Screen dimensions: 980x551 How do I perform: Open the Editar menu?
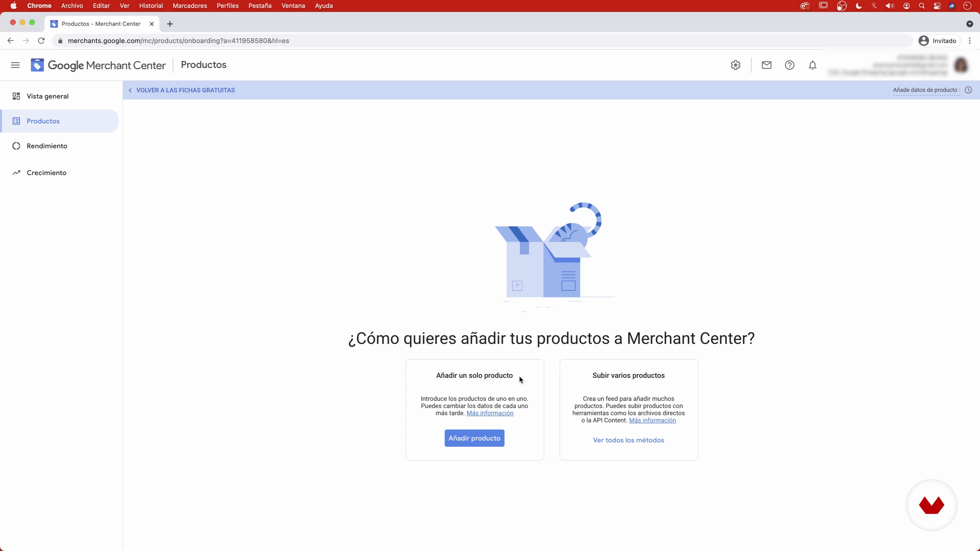tap(101, 6)
